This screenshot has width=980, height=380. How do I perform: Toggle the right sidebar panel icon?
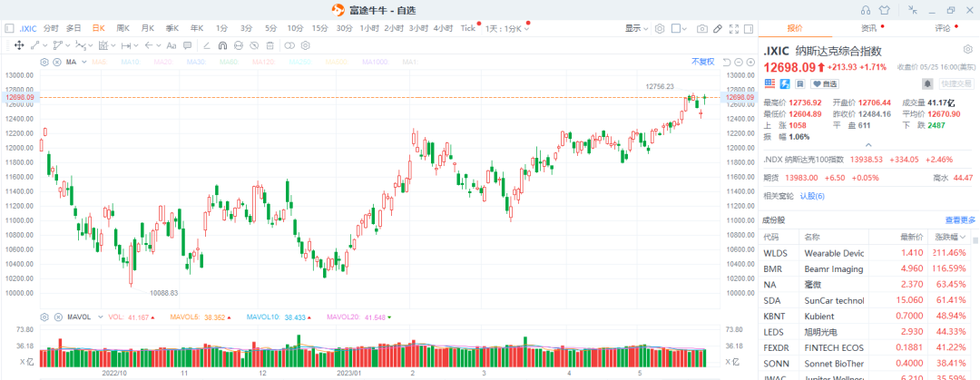[x=749, y=28]
